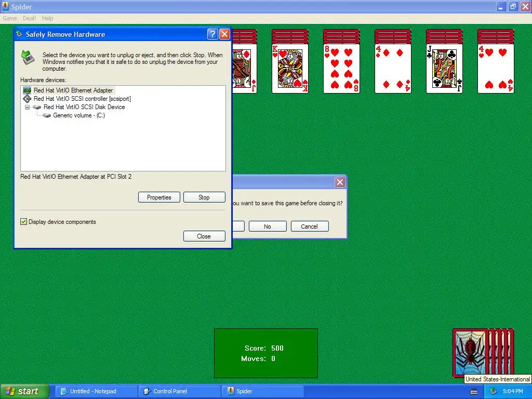This screenshot has width=532, height=399.
Task: Close Safely Remove Hardware with X
Action: [x=224, y=34]
